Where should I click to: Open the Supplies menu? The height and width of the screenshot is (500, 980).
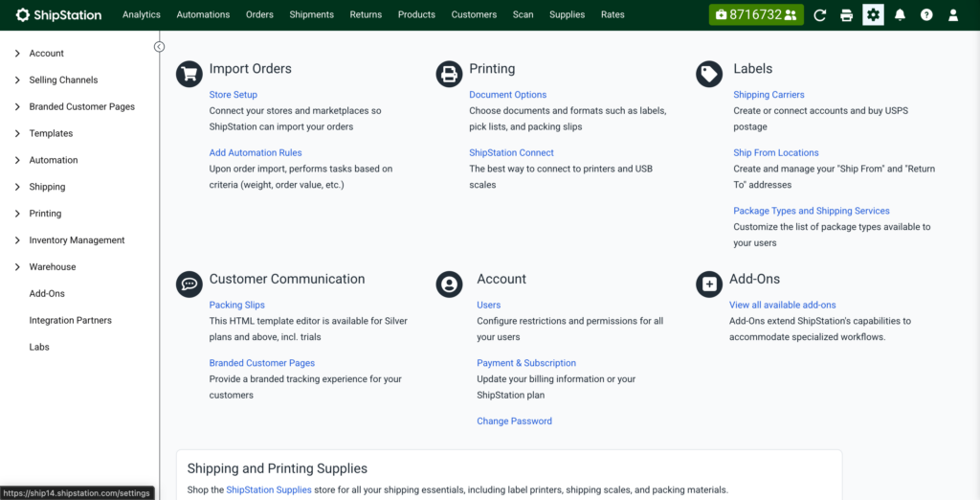(x=567, y=15)
